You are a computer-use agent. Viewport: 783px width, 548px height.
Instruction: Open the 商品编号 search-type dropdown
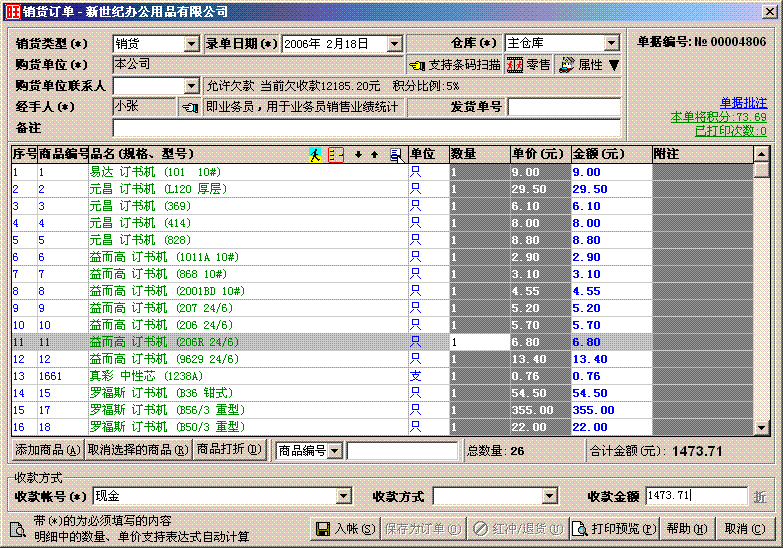334,451
